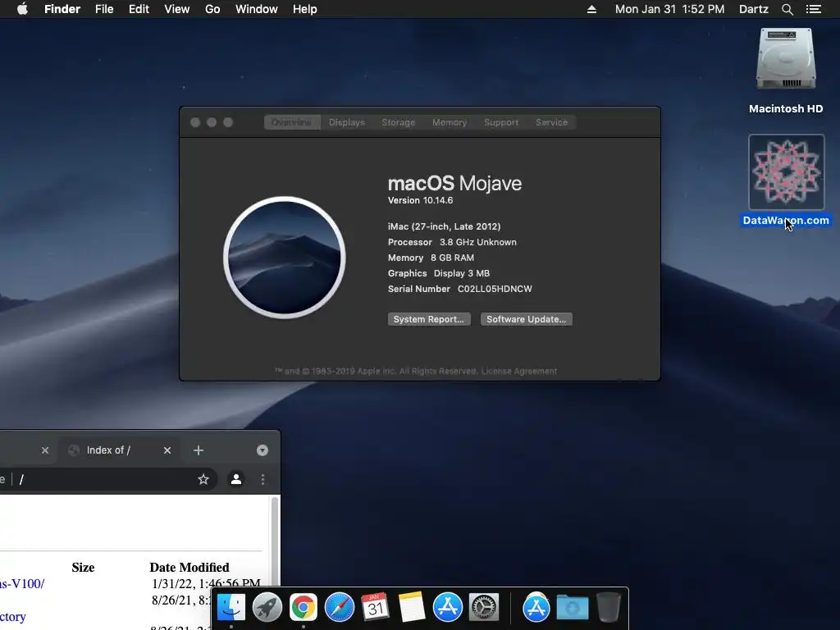Open Chrome tab search dropdown arrow

tap(262, 450)
